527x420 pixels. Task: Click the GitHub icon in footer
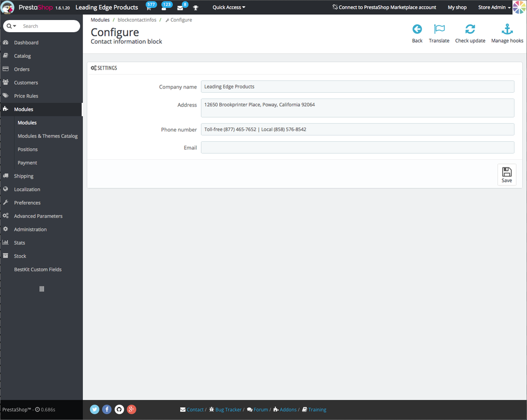[x=119, y=409]
